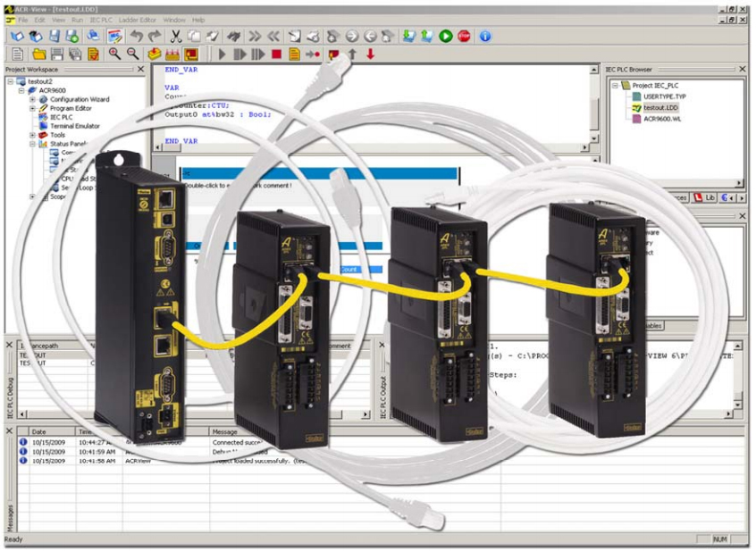Collapse the testout2 project tree node

tap(11, 81)
